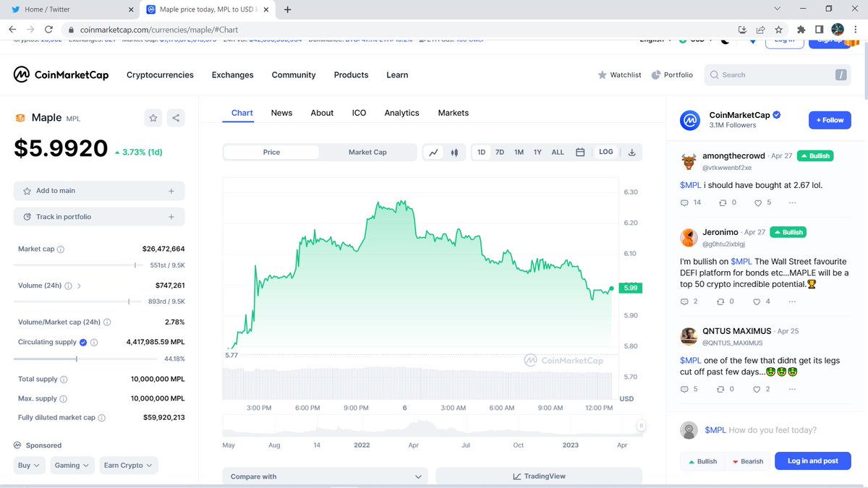Like the Jeronimo post
868x488 pixels.
pos(757,301)
